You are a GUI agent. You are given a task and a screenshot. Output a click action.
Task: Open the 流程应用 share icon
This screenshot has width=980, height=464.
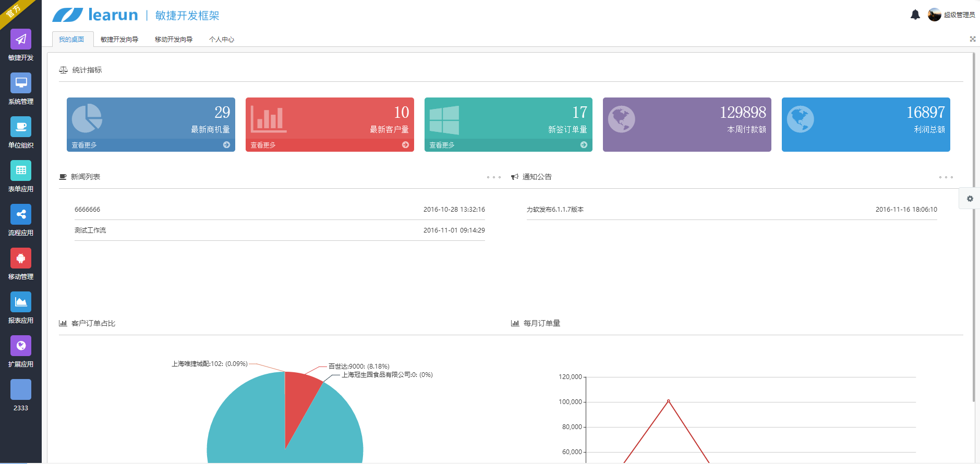tap(21, 214)
